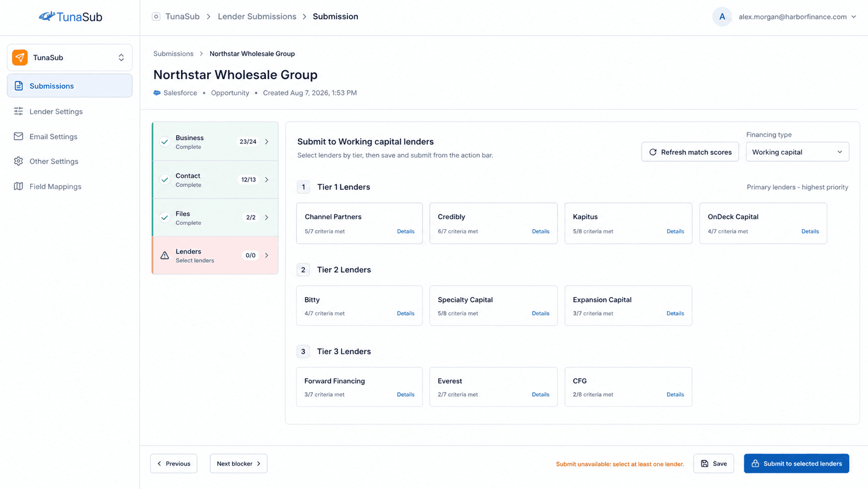Select the Everest lender card
The width and height of the screenshot is (868, 489).
(493, 387)
